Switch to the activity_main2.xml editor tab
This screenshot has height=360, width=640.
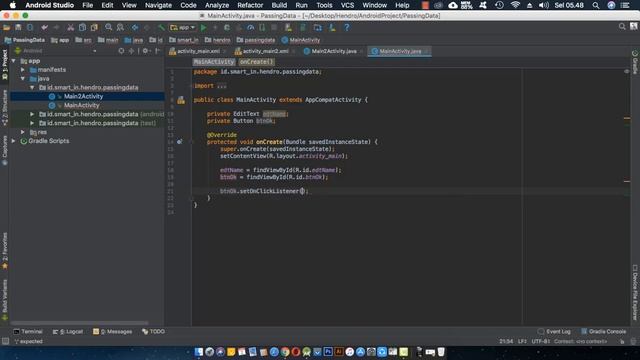[264, 51]
